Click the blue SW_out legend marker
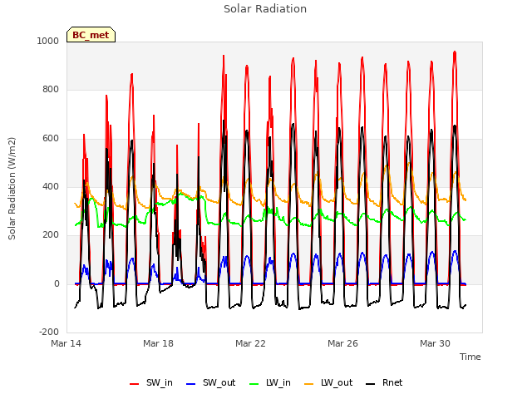 191,384
